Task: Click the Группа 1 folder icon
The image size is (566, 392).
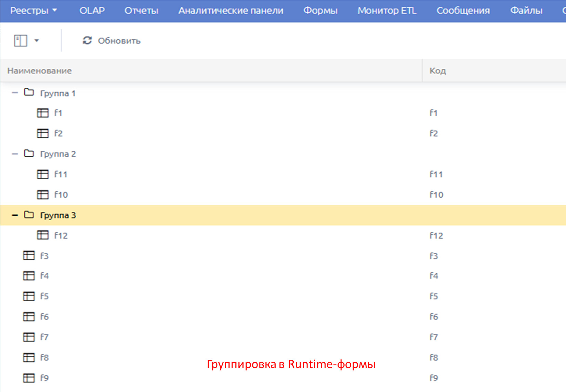Action: pos(29,92)
